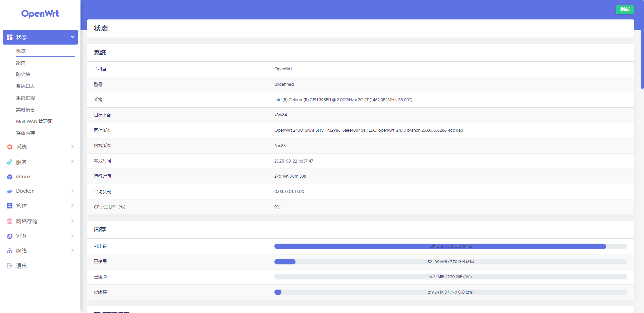644x313 pixels.
Task: Click the 退出 logout icon
Action: (10, 266)
